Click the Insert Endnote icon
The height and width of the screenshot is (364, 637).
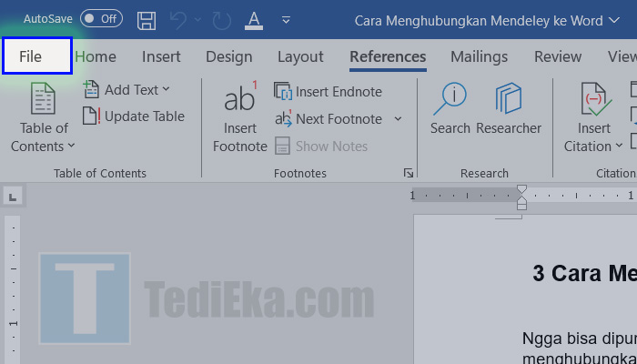coord(283,91)
